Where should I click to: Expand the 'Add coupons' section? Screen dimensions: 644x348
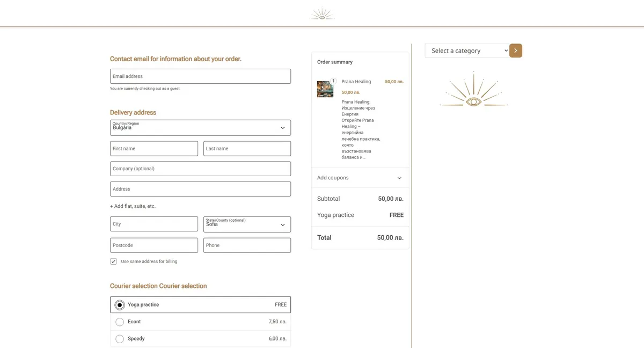coord(360,177)
